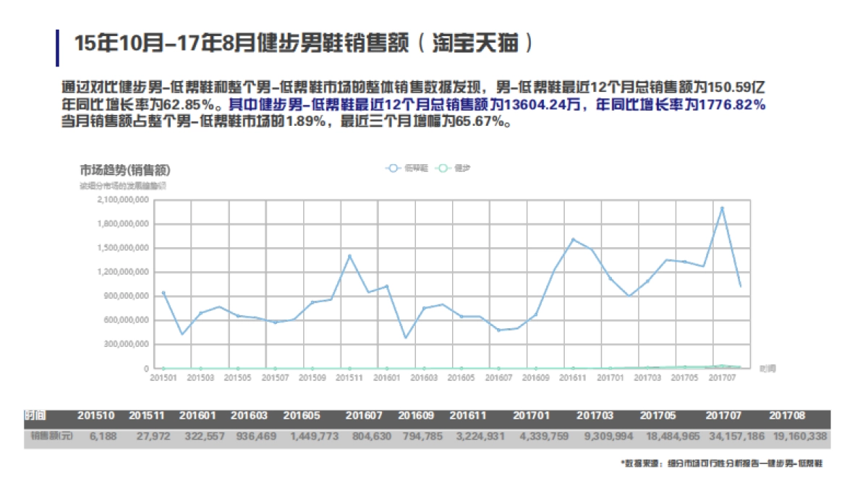Screen dimensions: 868x488
Task: Click the 201511 data point on blue line
Action: click(348, 254)
